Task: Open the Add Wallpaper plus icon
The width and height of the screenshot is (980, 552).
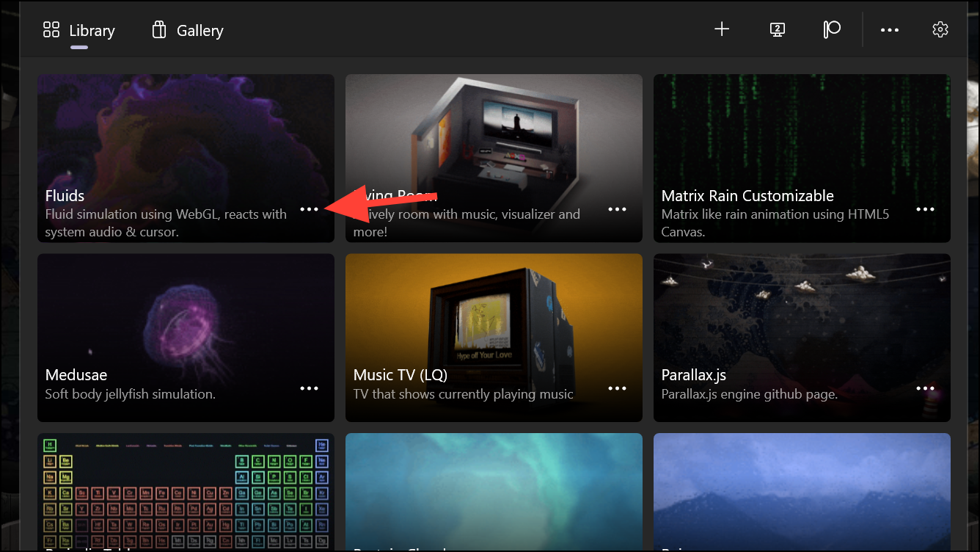Action: (x=722, y=29)
